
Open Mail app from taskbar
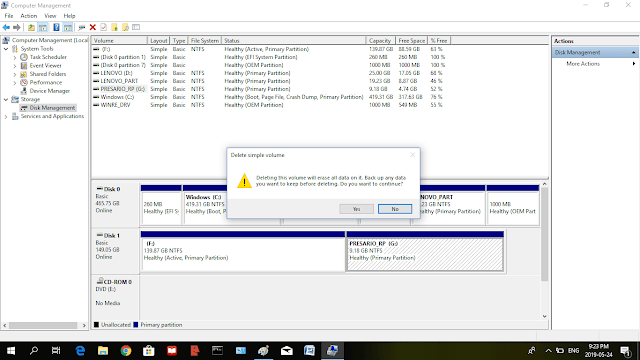[x=287, y=351]
